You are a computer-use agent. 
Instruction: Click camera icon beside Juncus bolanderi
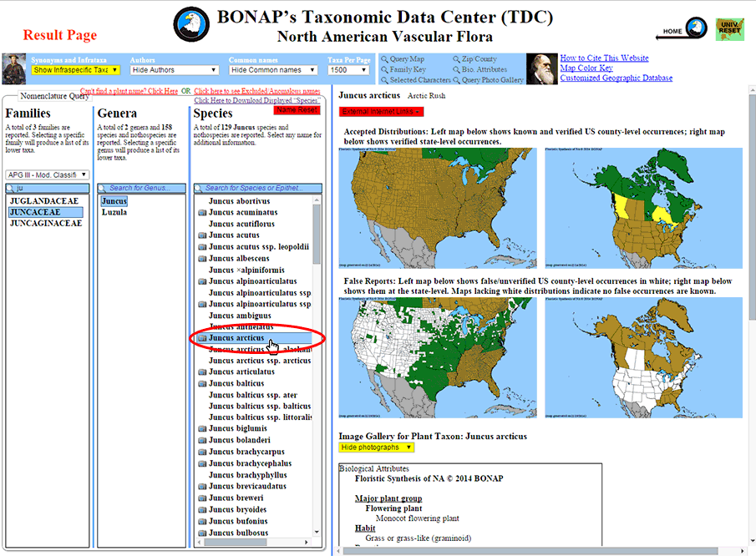pyautogui.click(x=202, y=440)
